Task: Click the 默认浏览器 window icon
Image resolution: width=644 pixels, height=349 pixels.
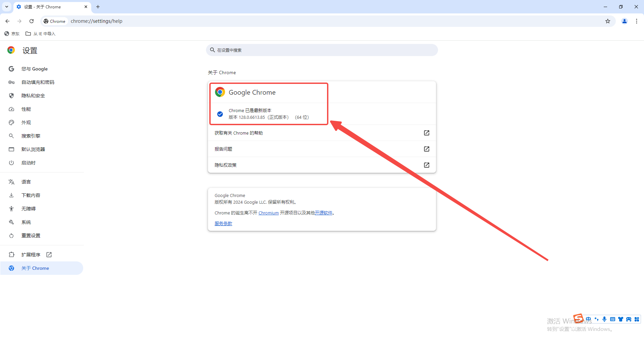Action: point(11,149)
